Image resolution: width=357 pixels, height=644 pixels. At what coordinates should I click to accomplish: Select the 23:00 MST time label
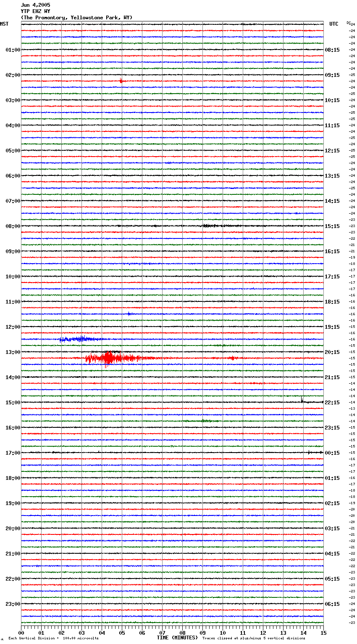(13, 604)
